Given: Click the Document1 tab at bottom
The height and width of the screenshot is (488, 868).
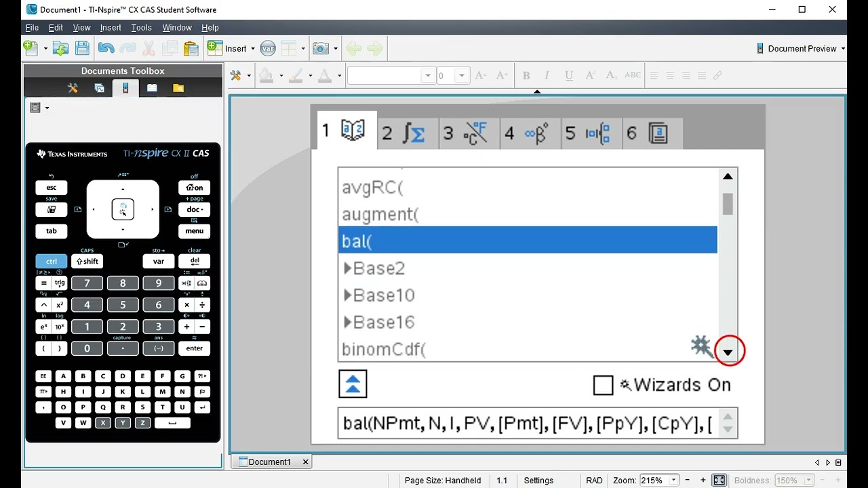Looking at the screenshot, I should (x=269, y=462).
